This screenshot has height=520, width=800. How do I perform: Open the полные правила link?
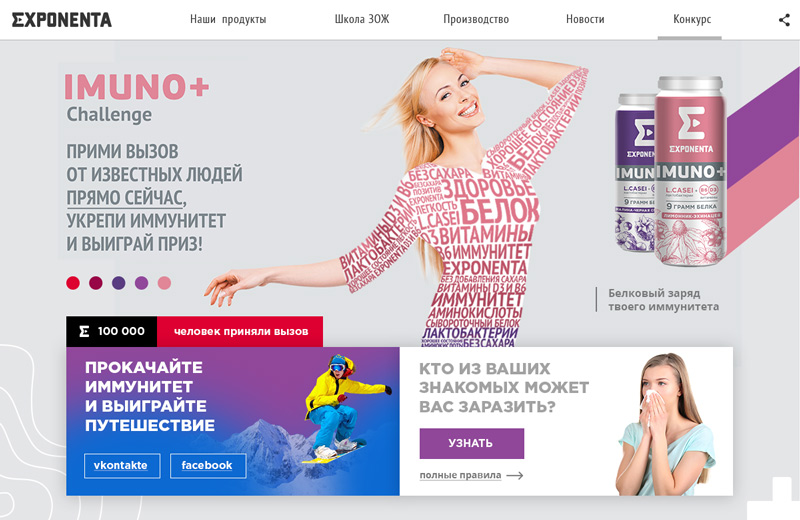coord(460,475)
